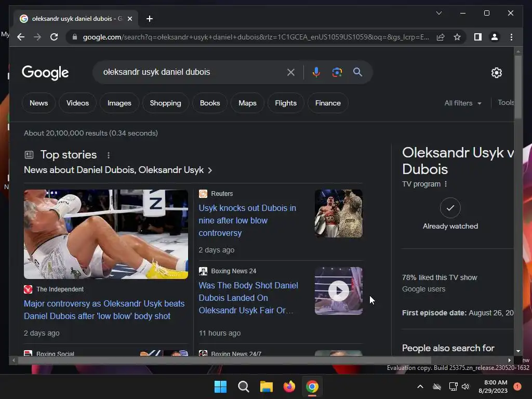Switch to the Books filter
The width and height of the screenshot is (532, 399).
tap(210, 103)
